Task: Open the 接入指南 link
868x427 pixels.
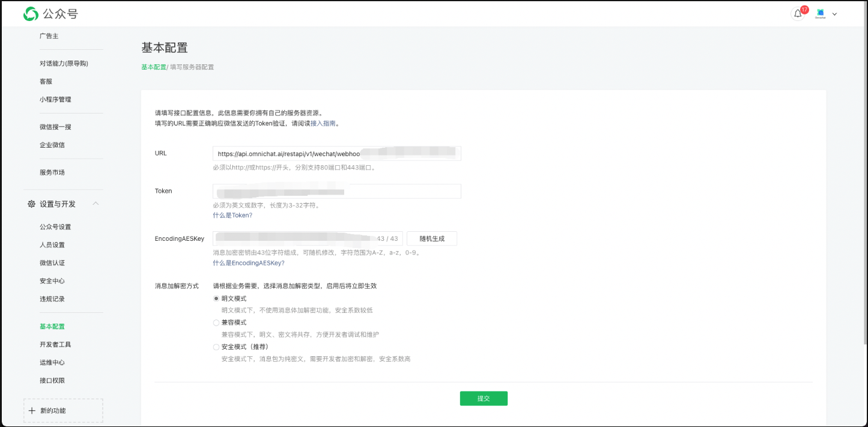Action: [x=323, y=124]
